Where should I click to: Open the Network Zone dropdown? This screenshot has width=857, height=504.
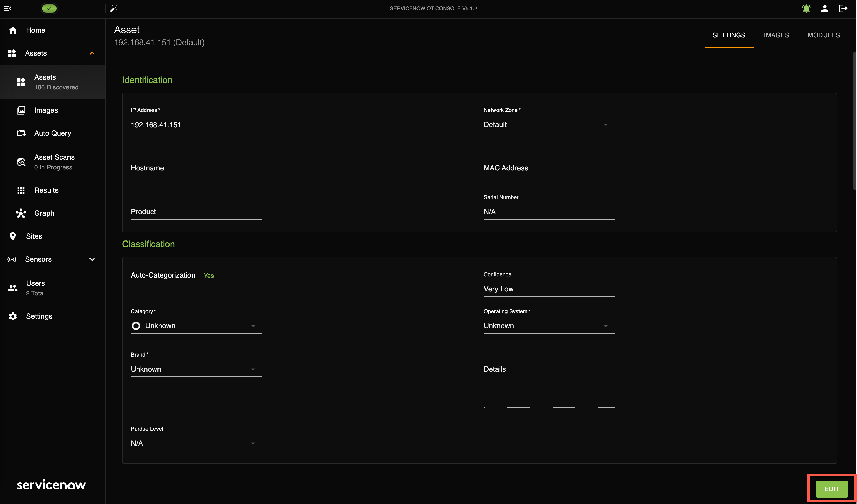(549, 125)
